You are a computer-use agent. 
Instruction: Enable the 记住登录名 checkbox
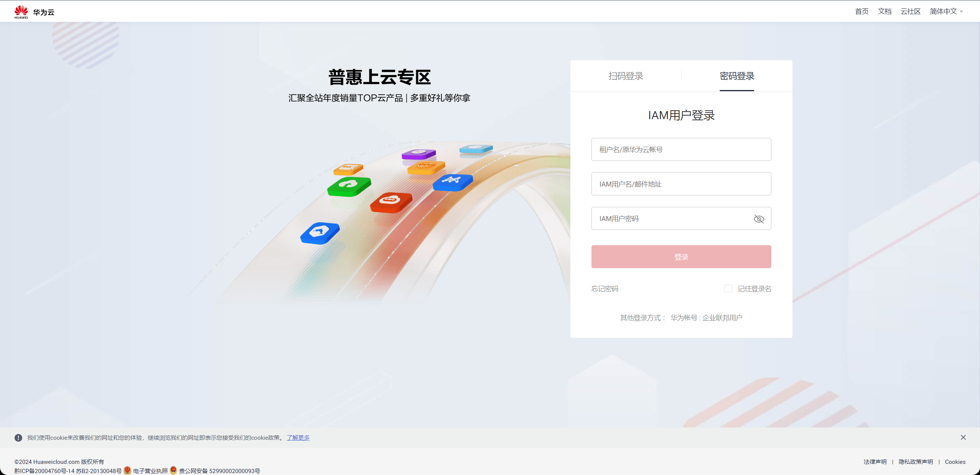click(728, 288)
